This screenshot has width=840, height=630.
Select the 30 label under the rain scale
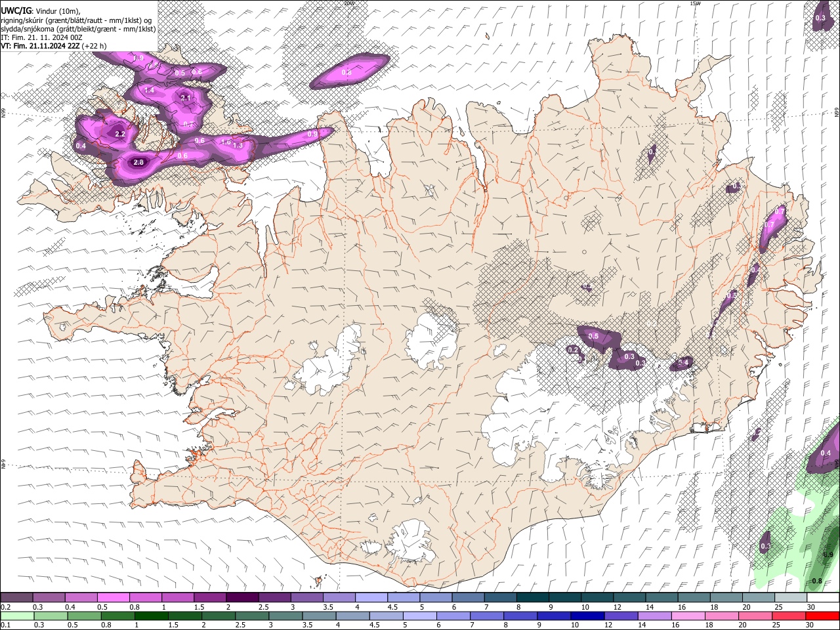click(810, 625)
